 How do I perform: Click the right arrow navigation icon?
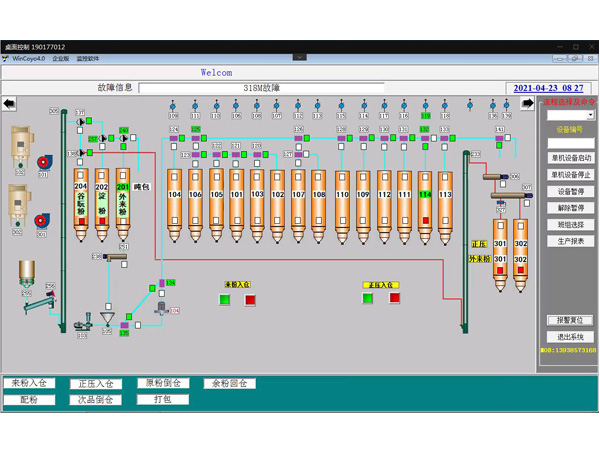click(x=527, y=104)
